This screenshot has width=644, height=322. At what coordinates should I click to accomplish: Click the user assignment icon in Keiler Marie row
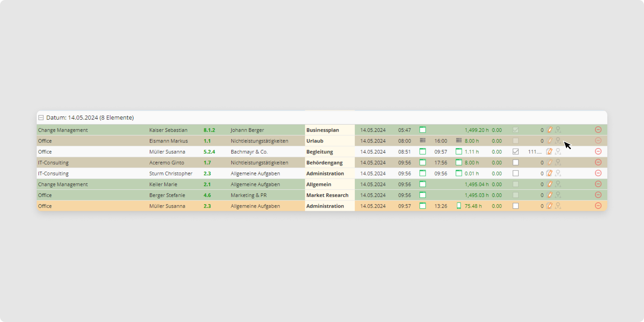coord(558,184)
